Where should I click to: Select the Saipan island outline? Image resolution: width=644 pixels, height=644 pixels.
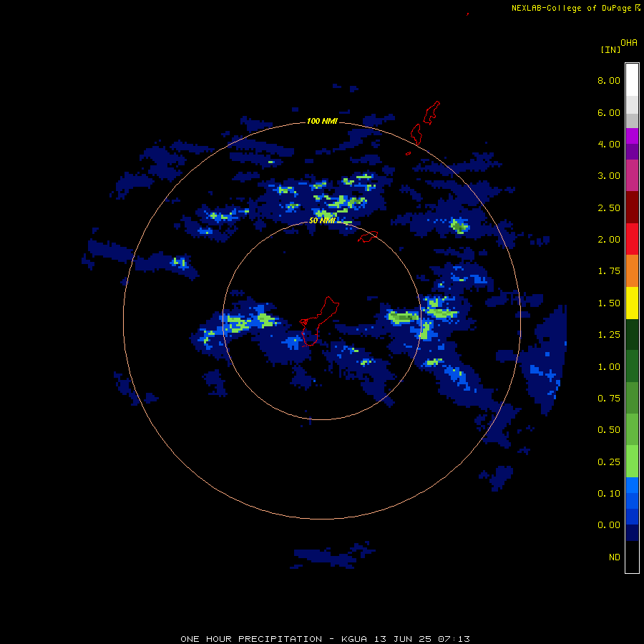tap(431, 112)
